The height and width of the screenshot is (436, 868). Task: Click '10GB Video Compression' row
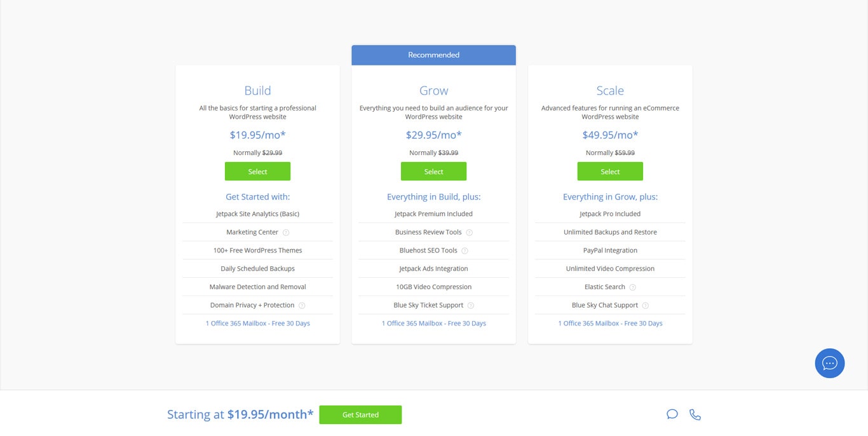point(433,287)
